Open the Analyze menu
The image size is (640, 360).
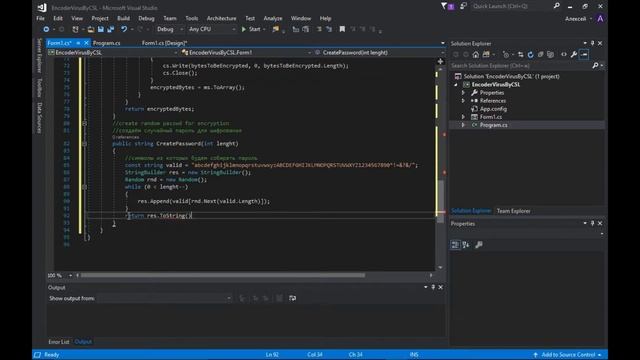[273, 18]
